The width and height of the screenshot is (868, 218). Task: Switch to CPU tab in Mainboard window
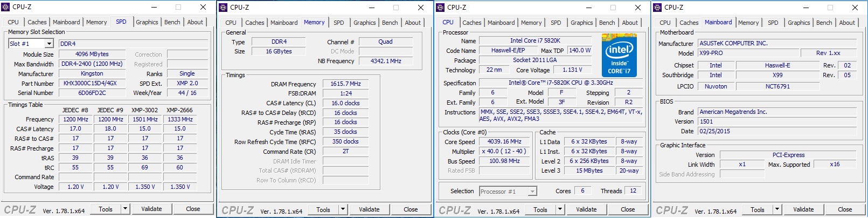(665, 23)
